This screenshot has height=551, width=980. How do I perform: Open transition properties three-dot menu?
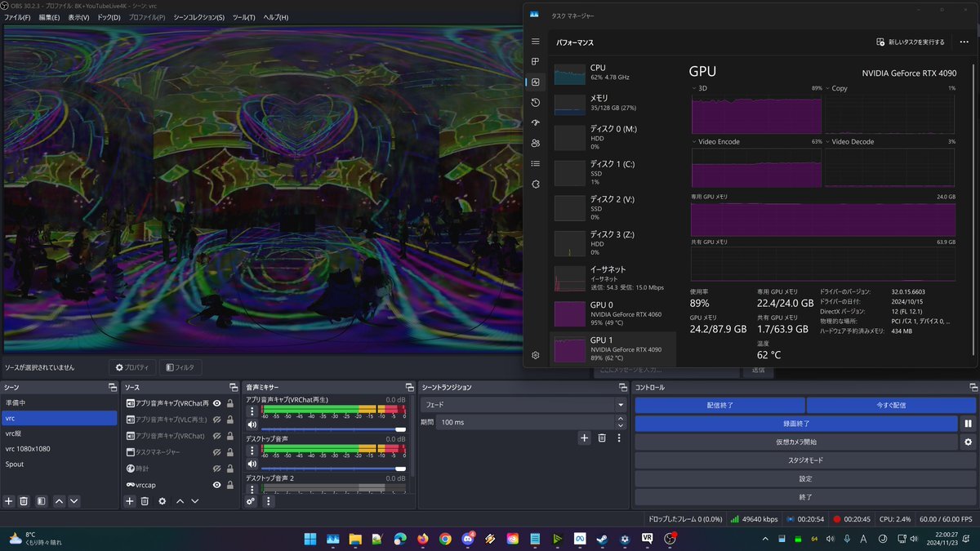(x=619, y=438)
